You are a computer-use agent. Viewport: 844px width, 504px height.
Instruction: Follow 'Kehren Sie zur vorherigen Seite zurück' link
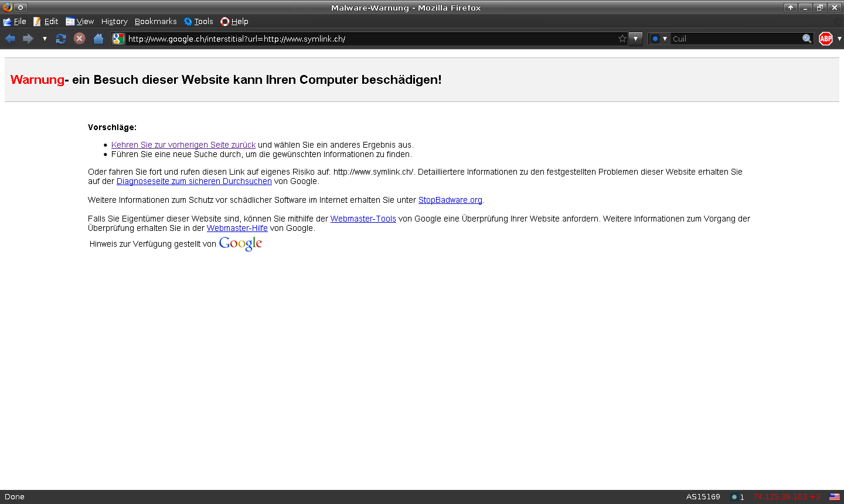(183, 145)
